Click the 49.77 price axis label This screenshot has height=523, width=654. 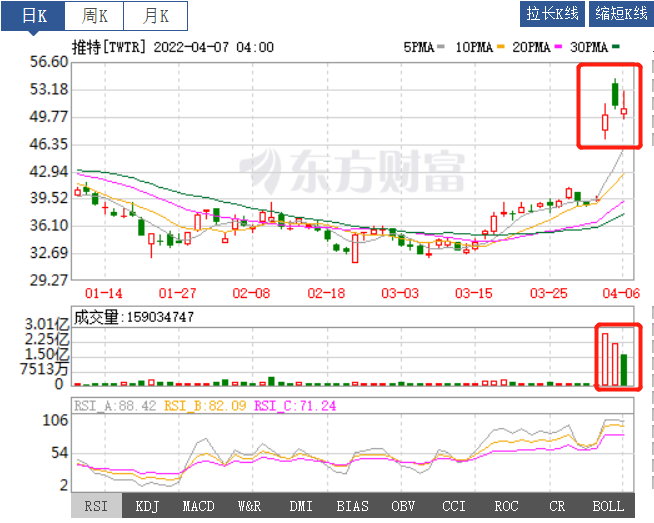49,117
